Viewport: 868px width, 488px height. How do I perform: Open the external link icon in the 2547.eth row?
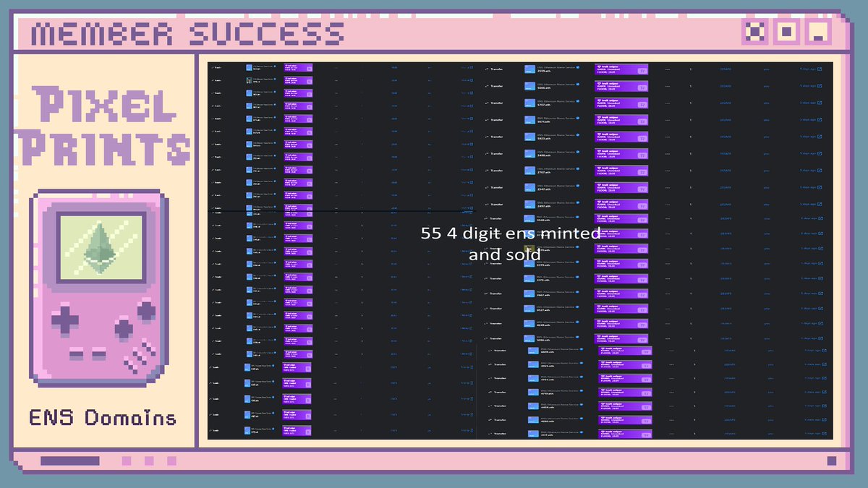tap(820, 187)
